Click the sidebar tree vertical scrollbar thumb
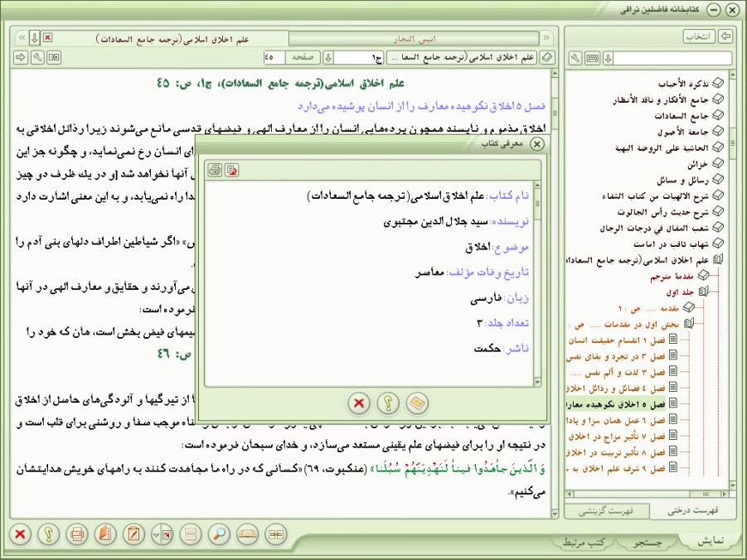Viewport: 747px width, 560px height. (x=733, y=142)
